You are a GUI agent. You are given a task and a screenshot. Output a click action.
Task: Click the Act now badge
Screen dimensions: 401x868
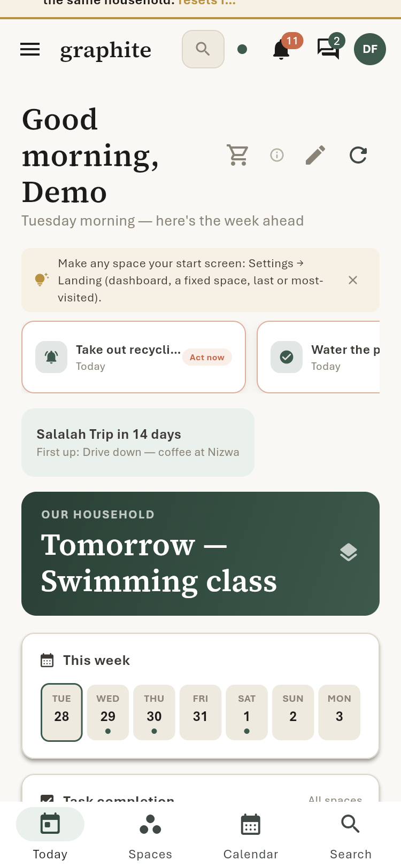[207, 357]
